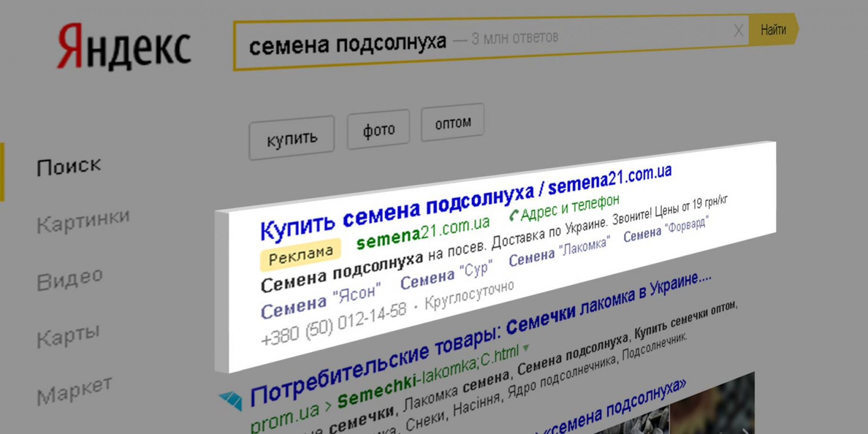Open ad title Купить семена подсолнуха
This screenshot has width=868, height=434.
(x=466, y=203)
